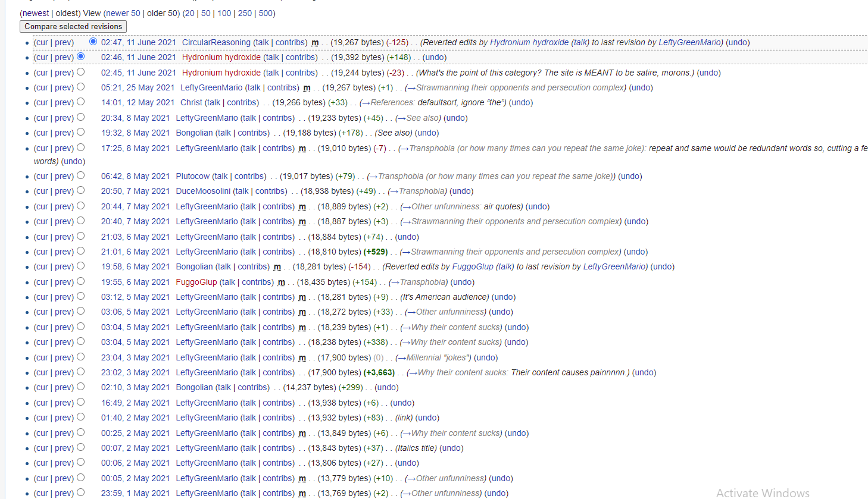Click the cur link for 02:45, 11 June 2021
868x499 pixels.
(42, 73)
